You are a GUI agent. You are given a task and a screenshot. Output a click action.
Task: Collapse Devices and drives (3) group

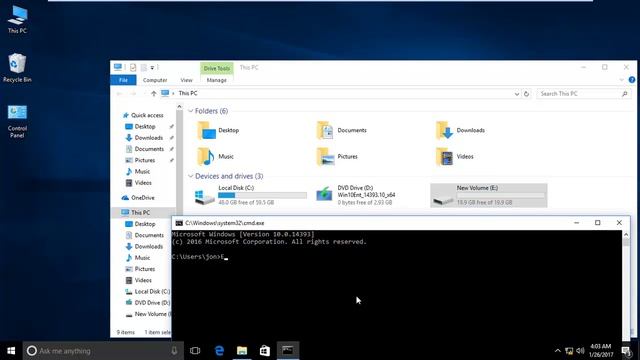[191, 176]
